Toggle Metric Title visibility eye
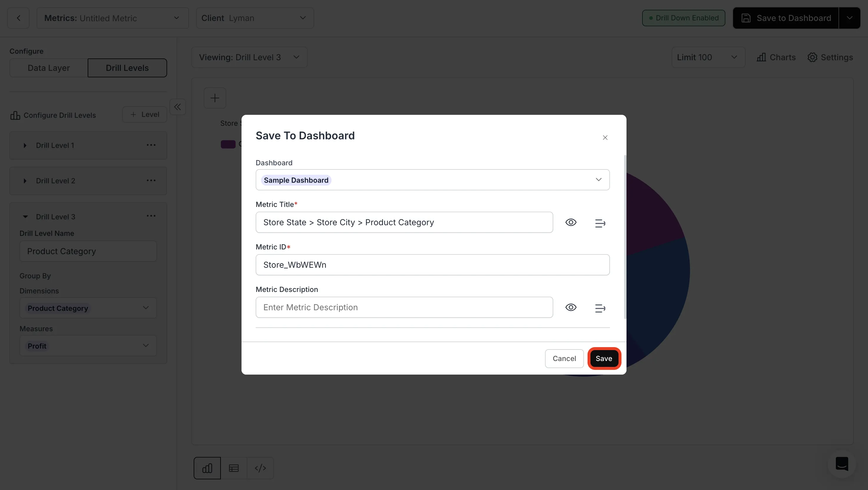The image size is (868, 490). 571,223
